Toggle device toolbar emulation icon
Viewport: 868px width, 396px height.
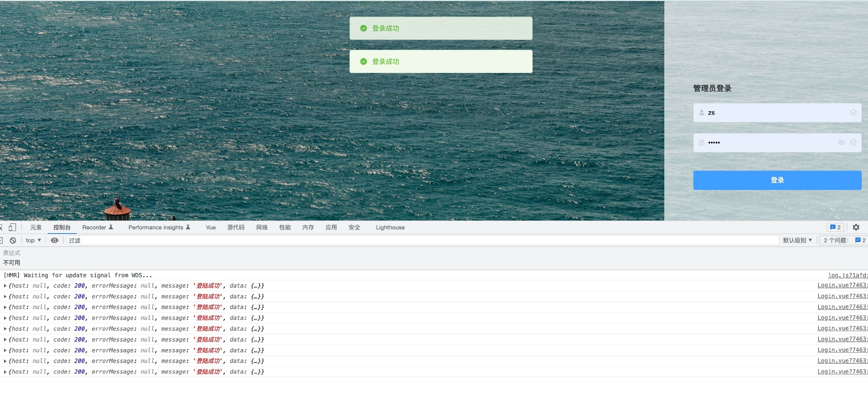click(x=12, y=227)
